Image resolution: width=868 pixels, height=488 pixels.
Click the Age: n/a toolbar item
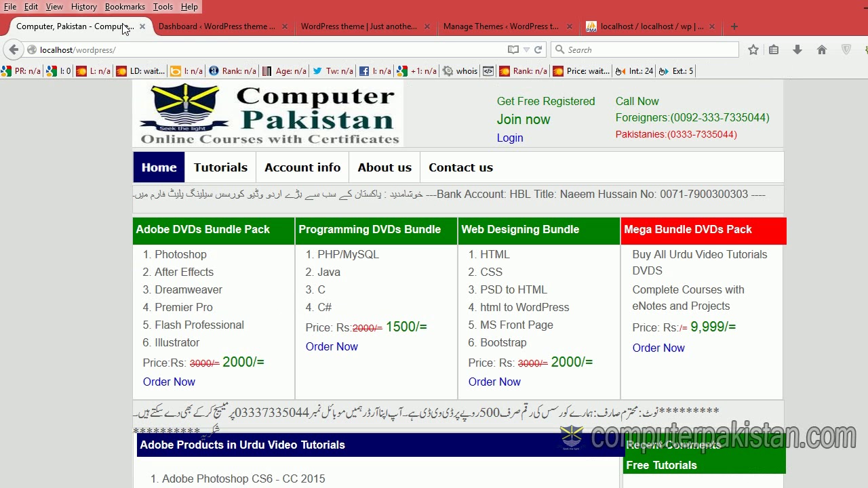(284, 70)
